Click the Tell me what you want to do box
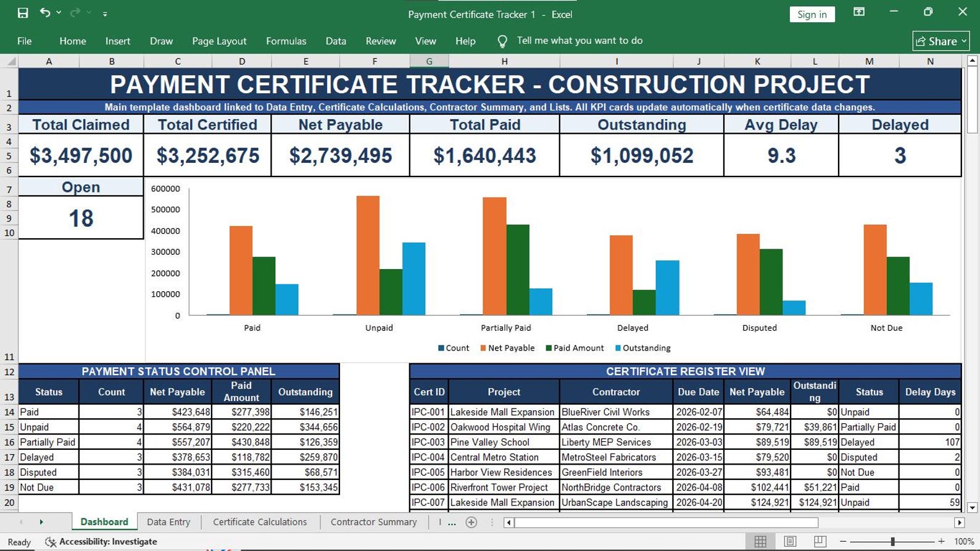980x551 pixels. pos(579,41)
